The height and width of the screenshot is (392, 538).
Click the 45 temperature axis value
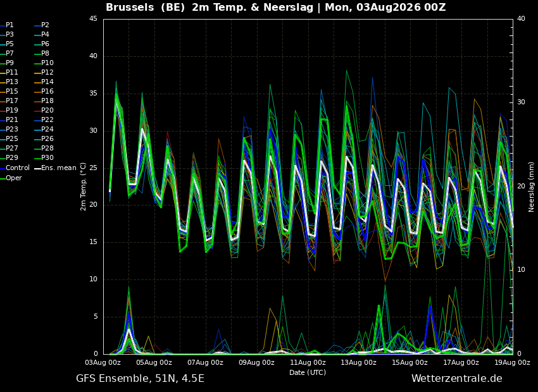point(94,19)
